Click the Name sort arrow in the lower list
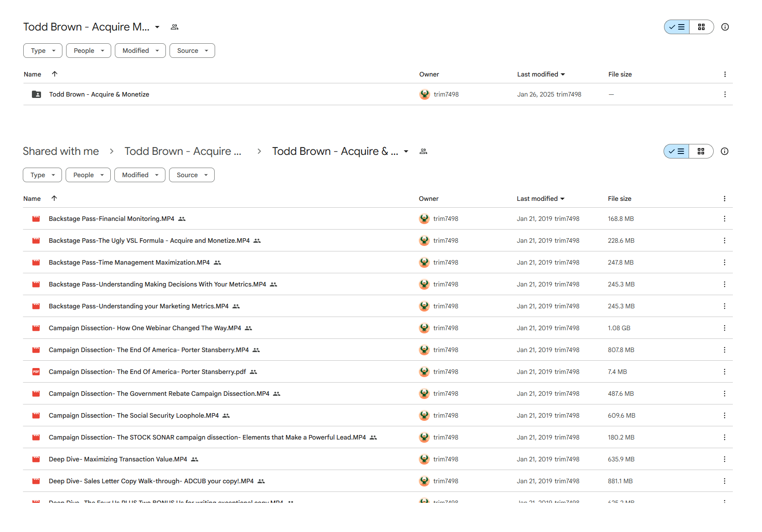This screenshot has height=532, width=762. coord(54,198)
